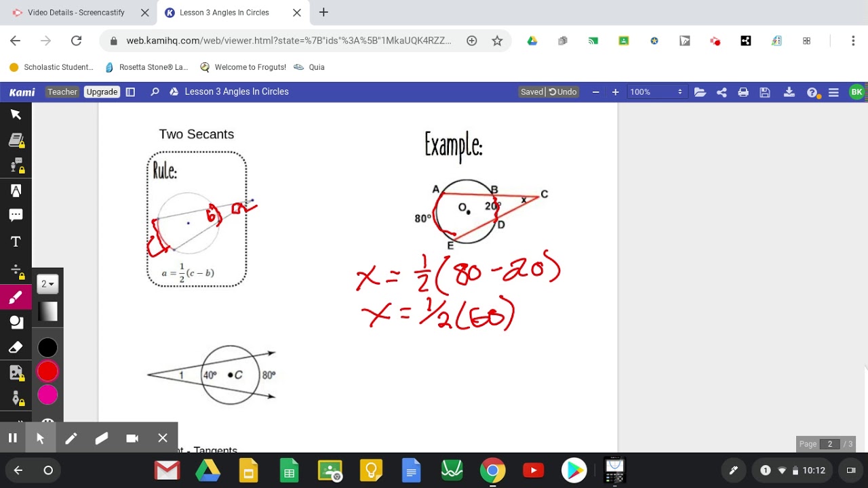Toggle Screencastify embedded webcam
868x488 pixels.
132,438
